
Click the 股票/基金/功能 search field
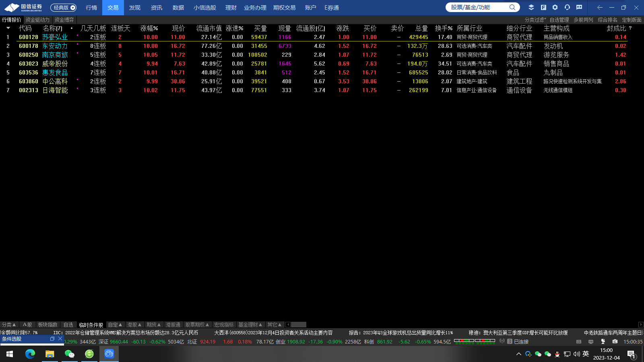(477, 7)
